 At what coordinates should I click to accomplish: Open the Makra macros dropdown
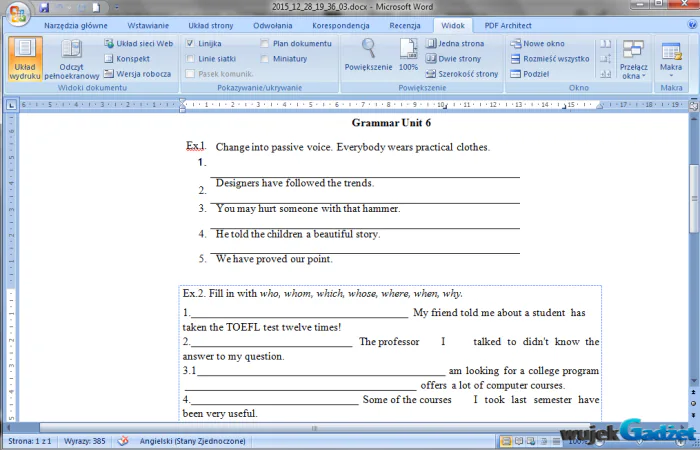pos(671,59)
